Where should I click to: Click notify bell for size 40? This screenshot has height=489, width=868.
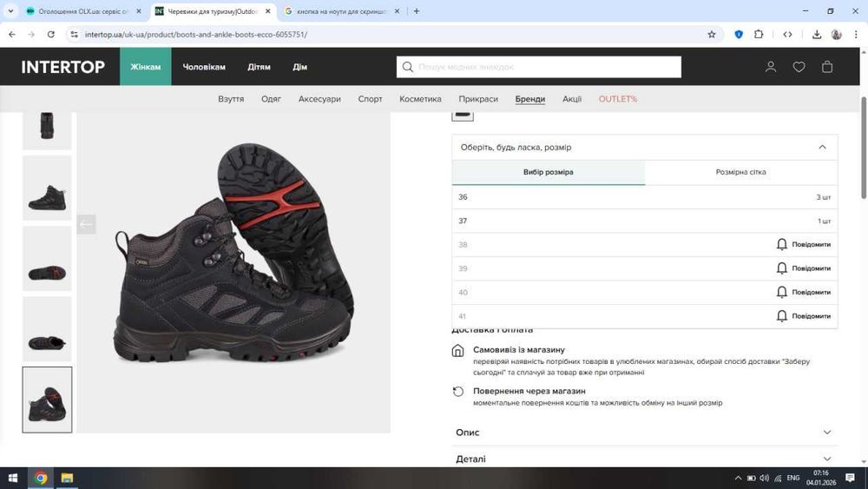[781, 292]
